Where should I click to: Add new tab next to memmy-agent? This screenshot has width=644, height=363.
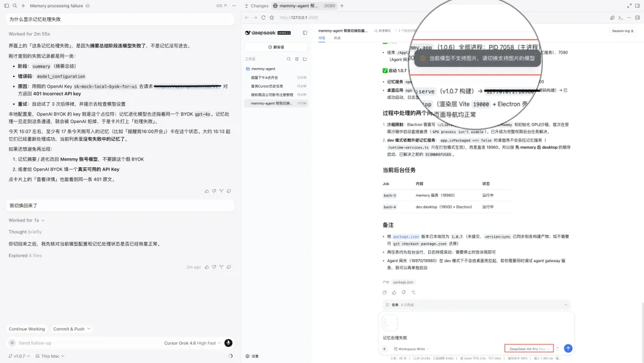pos(342,6)
